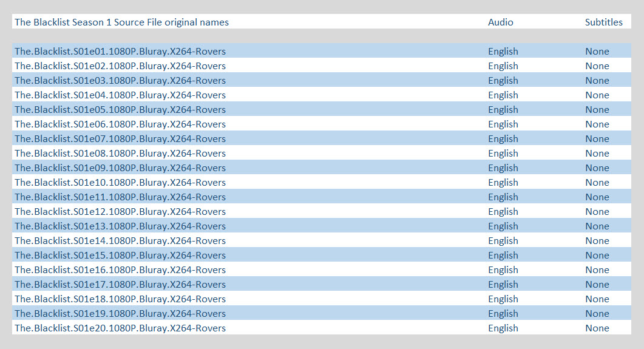The width and height of the screenshot is (644, 349).
Task: Click the English audio cell for S01e07
Action: [503, 139]
